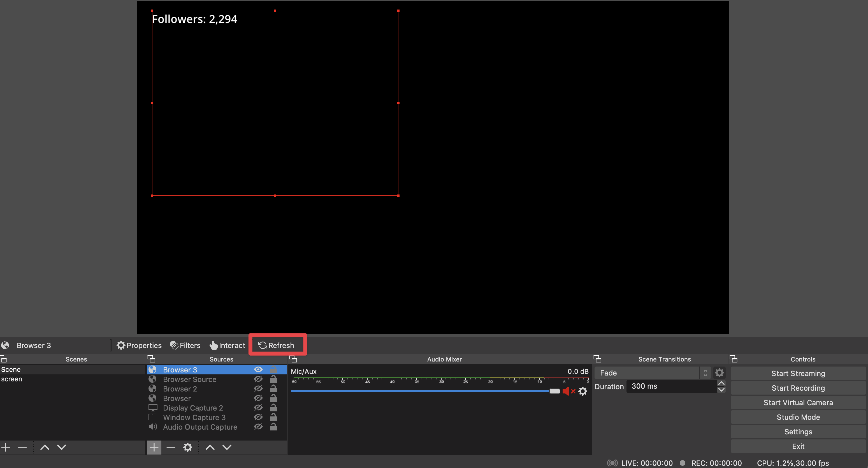The image size is (868, 468).
Task: Select the screen scene
Action: coord(73,379)
